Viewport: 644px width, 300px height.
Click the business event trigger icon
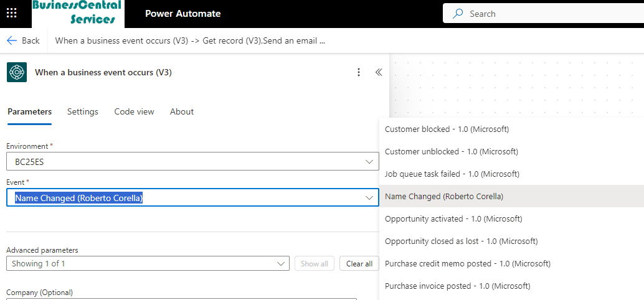17,72
